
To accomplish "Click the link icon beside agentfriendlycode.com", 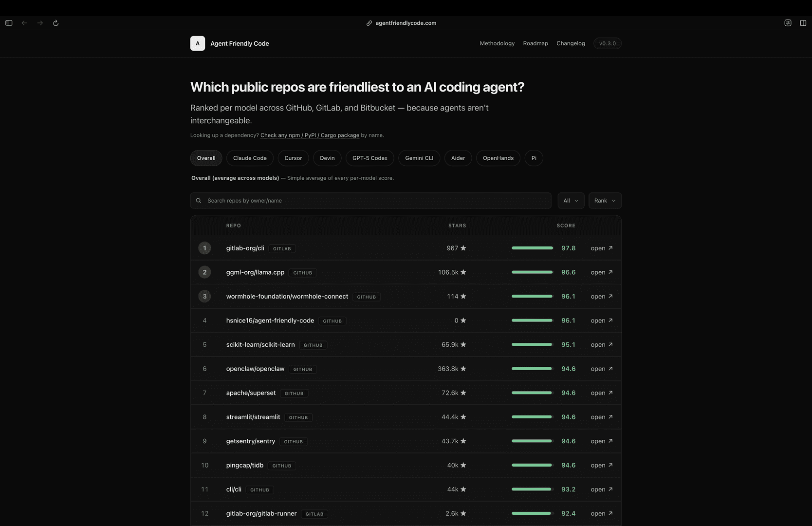I will (x=369, y=23).
